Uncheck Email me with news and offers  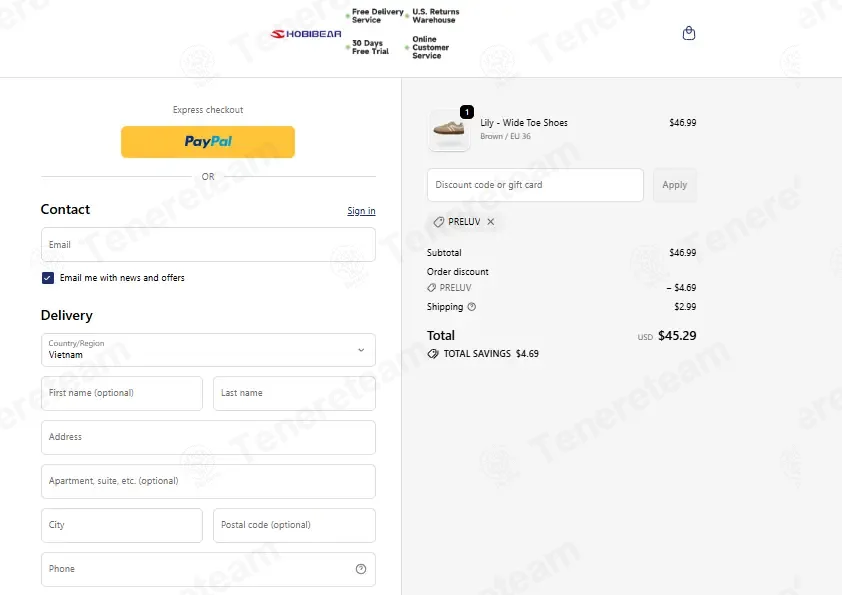[x=48, y=278]
